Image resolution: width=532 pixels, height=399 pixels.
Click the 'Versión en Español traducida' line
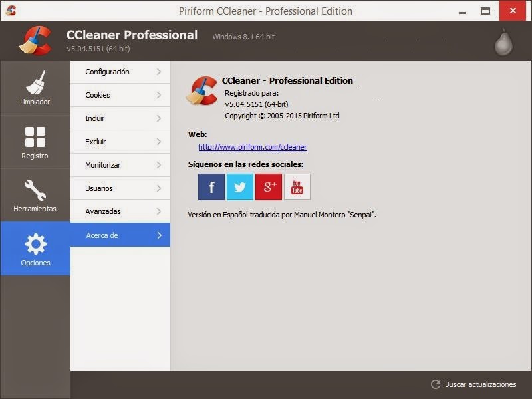282,215
